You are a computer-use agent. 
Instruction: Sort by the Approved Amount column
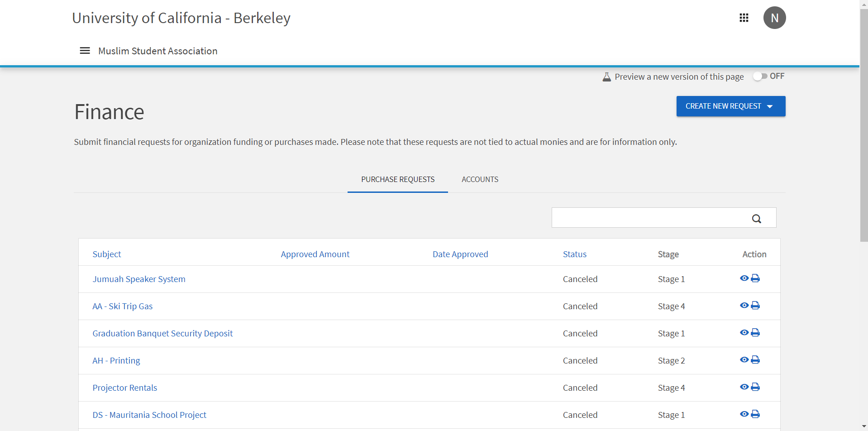pyautogui.click(x=315, y=254)
